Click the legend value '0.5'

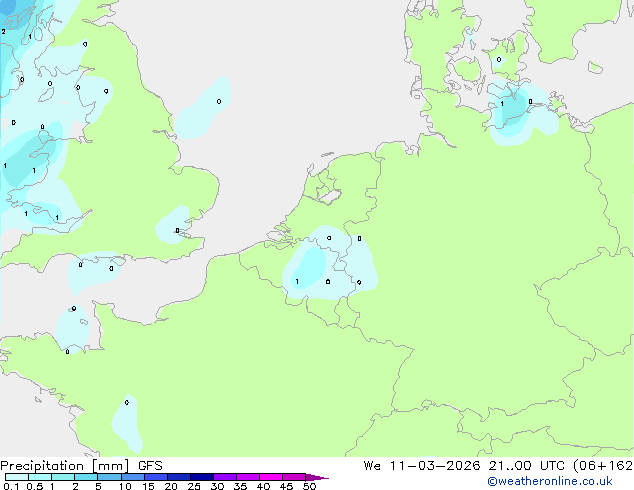[x=34, y=486]
